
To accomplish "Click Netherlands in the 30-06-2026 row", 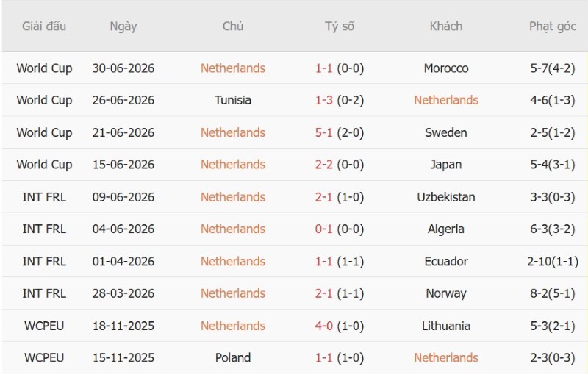I will [233, 68].
